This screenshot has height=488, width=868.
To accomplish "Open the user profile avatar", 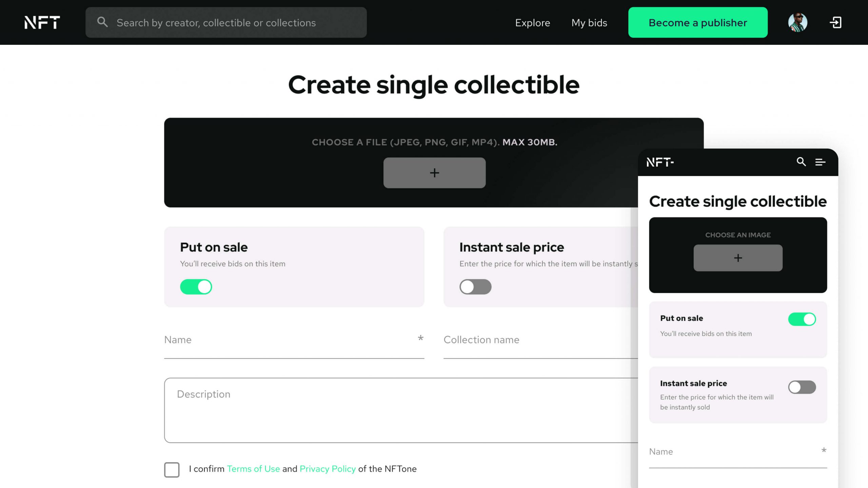I will coord(797,23).
